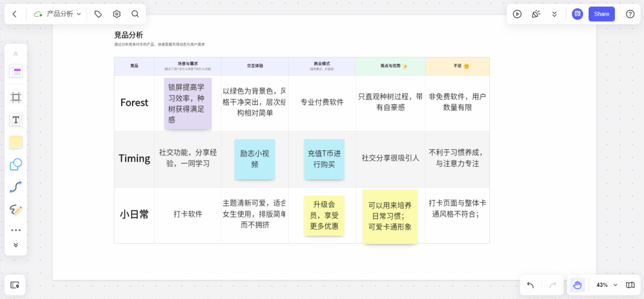
Task: Select the blue 充值T币进行购买 sticky note
Action: point(324,159)
